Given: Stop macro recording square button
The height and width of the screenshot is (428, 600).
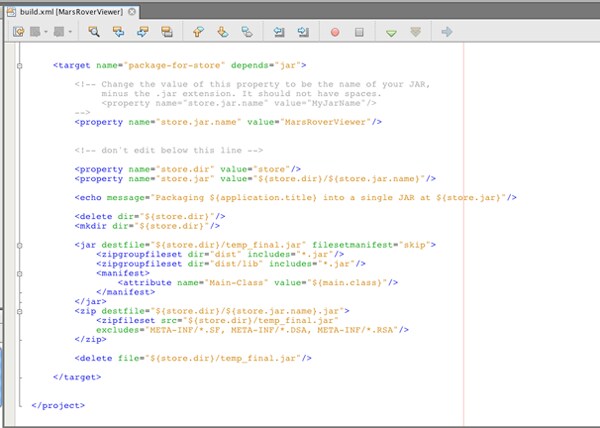Looking at the screenshot, I should 359,32.
